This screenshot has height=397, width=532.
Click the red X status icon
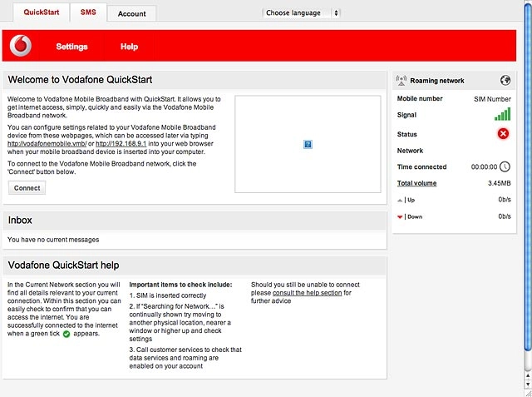pos(503,134)
